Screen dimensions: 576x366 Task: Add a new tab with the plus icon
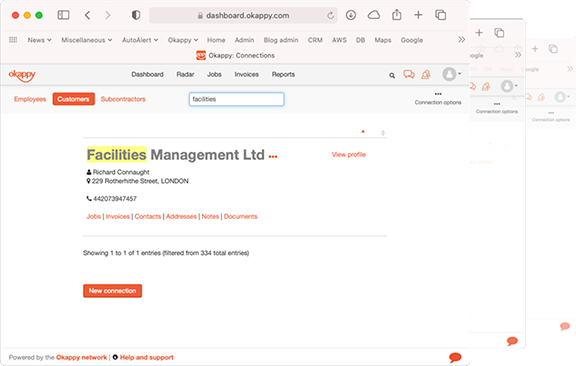[418, 15]
